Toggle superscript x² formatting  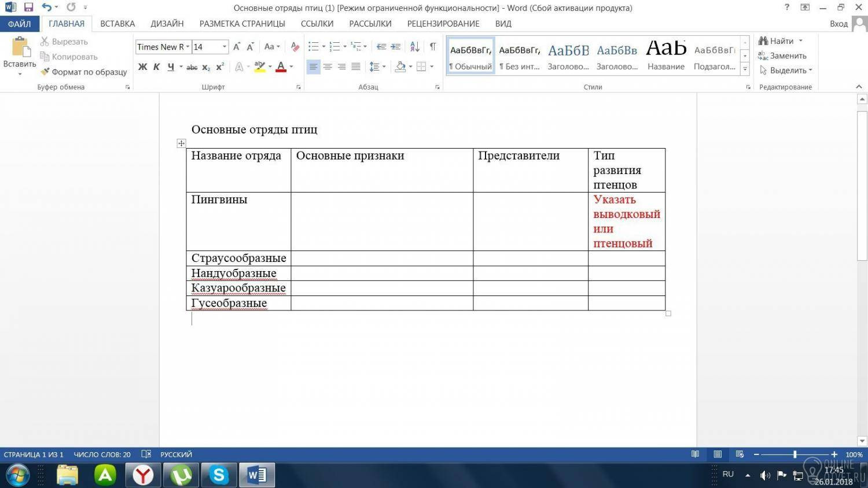[220, 67]
